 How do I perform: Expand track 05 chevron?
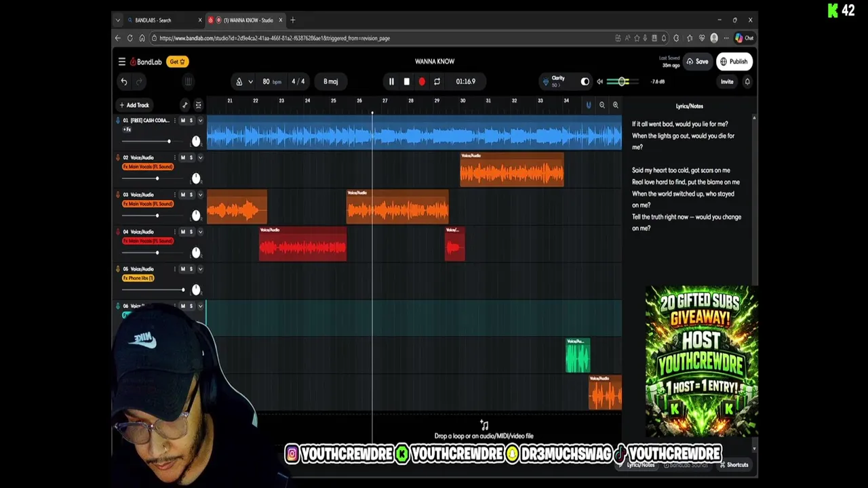point(200,269)
